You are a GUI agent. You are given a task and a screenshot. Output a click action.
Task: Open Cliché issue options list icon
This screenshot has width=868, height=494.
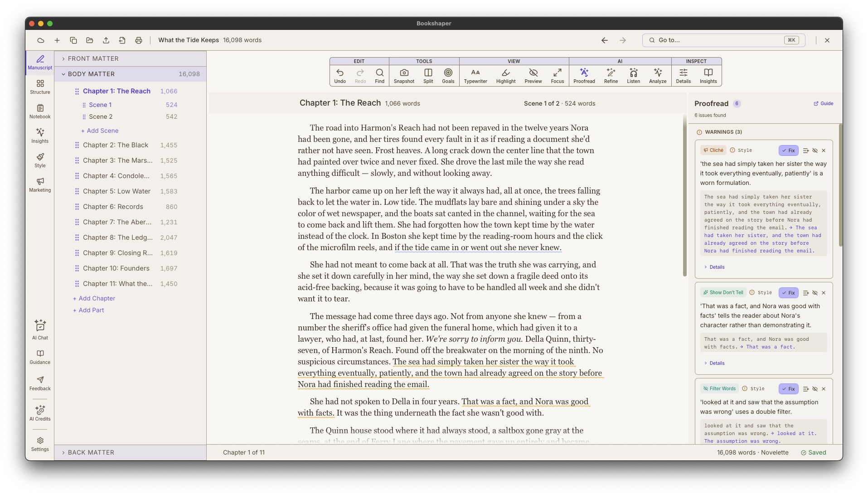tap(806, 150)
